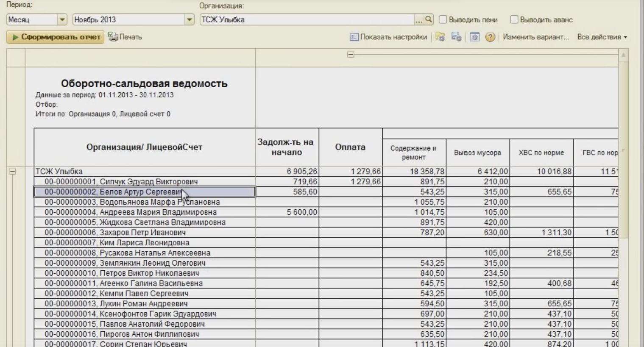Open the Месяц period type dropdown
Screen dimensions: 644x347
tap(62, 19)
